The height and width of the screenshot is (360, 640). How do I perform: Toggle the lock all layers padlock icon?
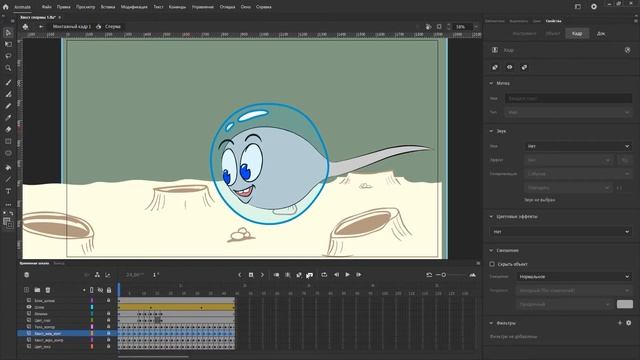109,290
